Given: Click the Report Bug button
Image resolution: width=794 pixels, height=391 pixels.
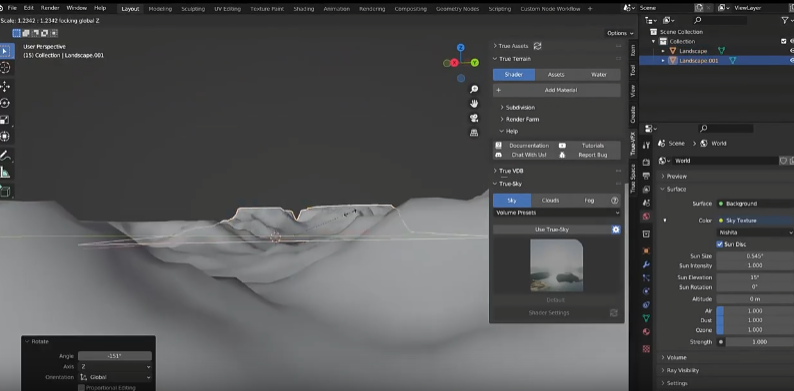Looking at the screenshot, I should click(x=589, y=155).
